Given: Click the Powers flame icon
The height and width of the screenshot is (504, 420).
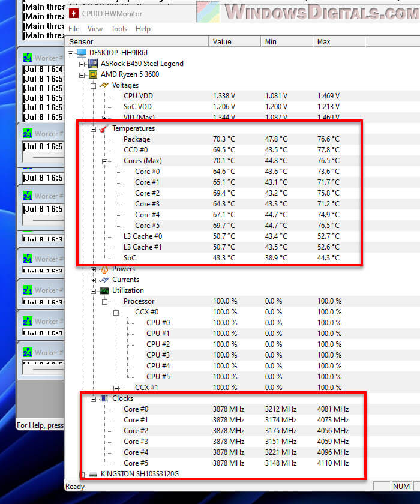Looking at the screenshot, I should click(104, 269).
